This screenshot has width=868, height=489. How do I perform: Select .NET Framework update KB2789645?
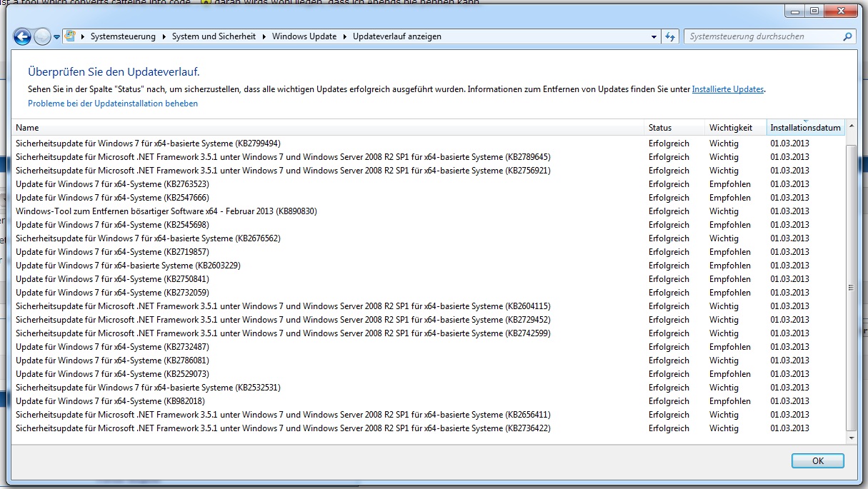[428, 157]
